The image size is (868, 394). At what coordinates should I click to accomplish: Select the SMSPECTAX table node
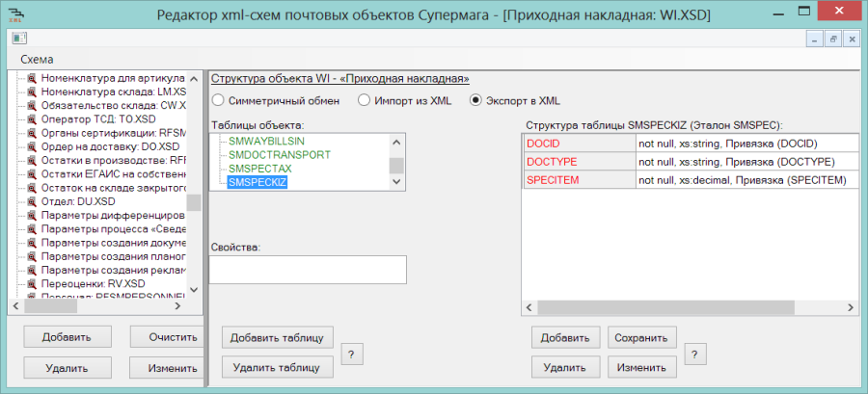259,168
